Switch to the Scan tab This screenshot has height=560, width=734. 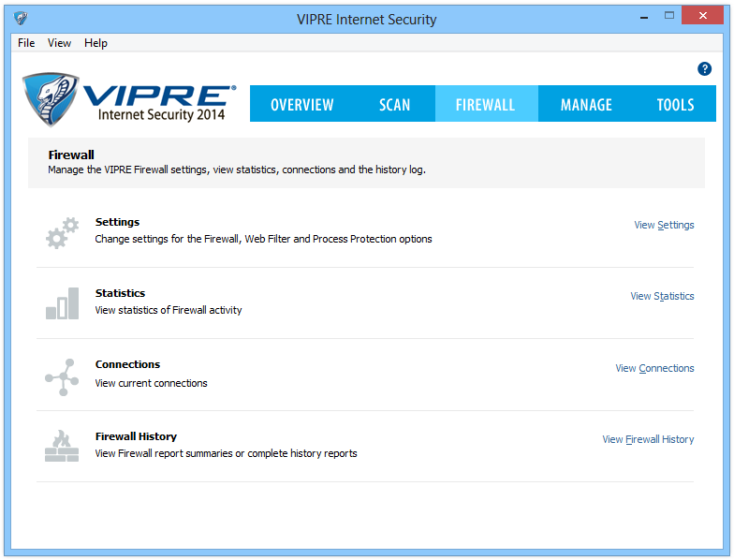coord(395,105)
